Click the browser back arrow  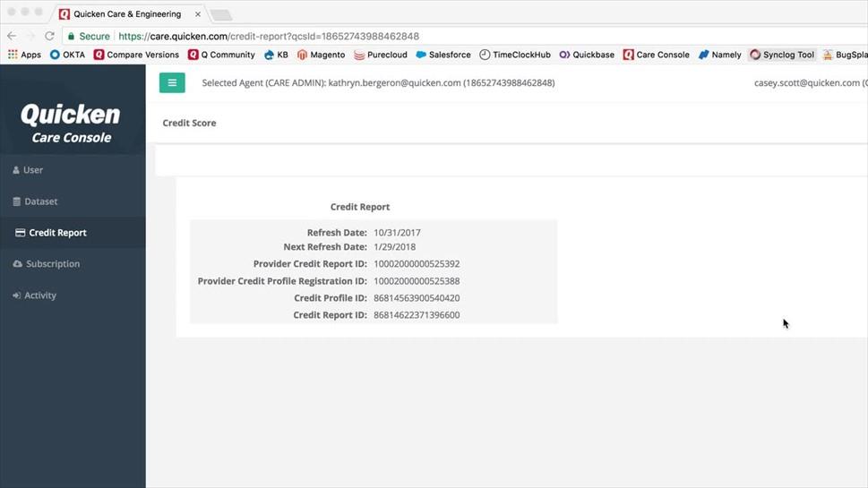pyautogui.click(x=12, y=37)
